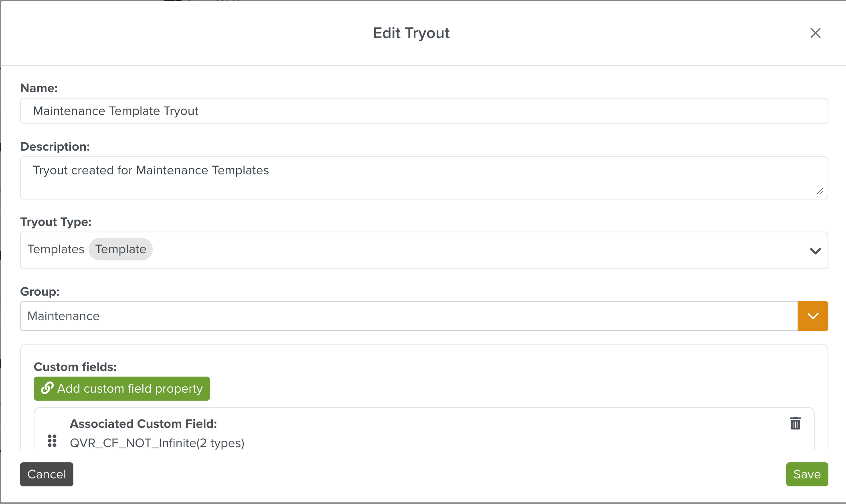846x504 pixels.
Task: Click the QVR_CF_NOT_Infinite(2 types) entry
Action: pyautogui.click(x=157, y=443)
